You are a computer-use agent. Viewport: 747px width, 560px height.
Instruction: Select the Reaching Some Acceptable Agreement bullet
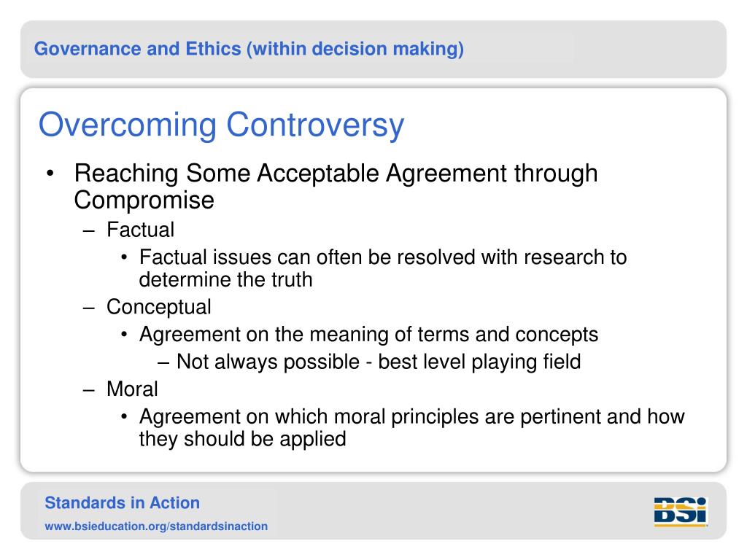(336, 186)
